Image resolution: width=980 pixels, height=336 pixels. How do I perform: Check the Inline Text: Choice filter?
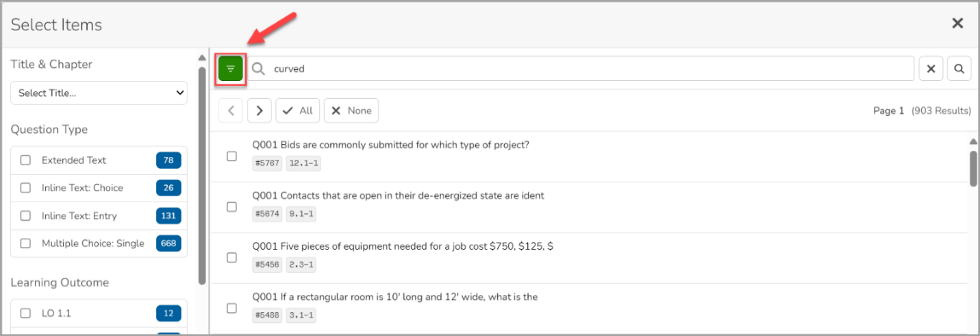point(25,188)
